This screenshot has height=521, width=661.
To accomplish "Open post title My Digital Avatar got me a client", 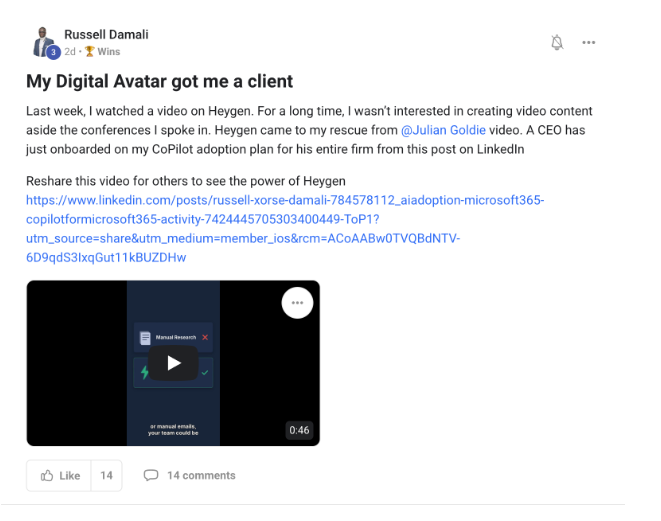I will point(159,81).
